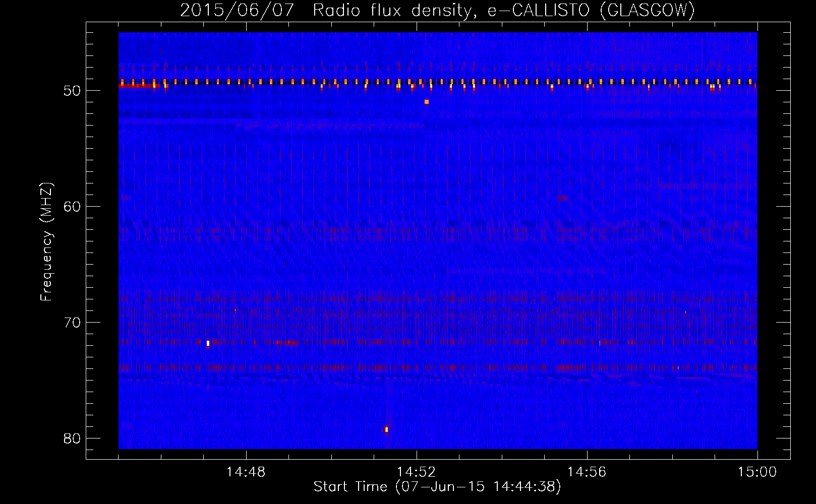Click the bright white burst near 79 MHz
The height and width of the screenshot is (504, 816).
pos(386,429)
